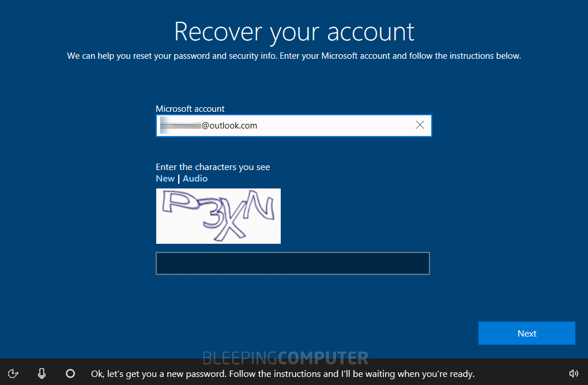The width and height of the screenshot is (588, 385).
Task: Toggle Cortana listening with the circle indicator
Action: click(x=70, y=373)
